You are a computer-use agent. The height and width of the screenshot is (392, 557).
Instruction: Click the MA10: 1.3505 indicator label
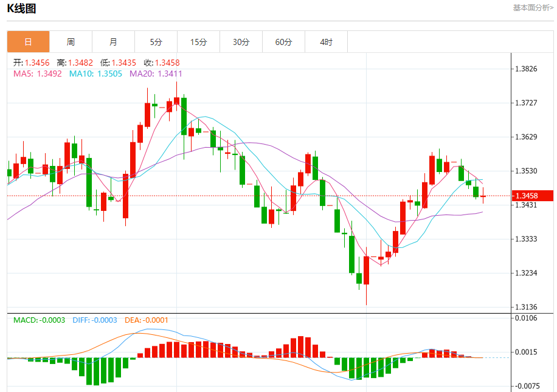click(x=95, y=74)
